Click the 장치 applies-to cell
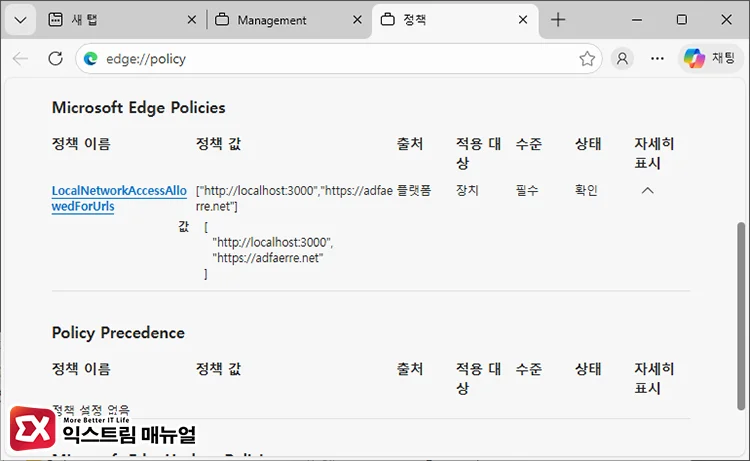This screenshot has height=461, width=750. coord(467,191)
